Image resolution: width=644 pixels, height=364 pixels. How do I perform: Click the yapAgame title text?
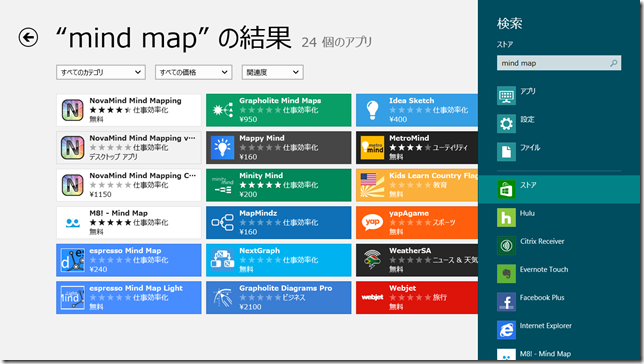pos(409,213)
